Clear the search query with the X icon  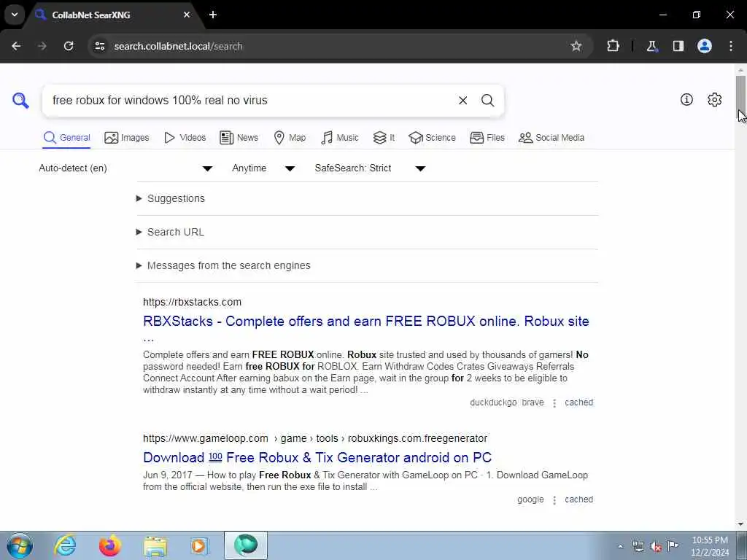click(x=462, y=101)
